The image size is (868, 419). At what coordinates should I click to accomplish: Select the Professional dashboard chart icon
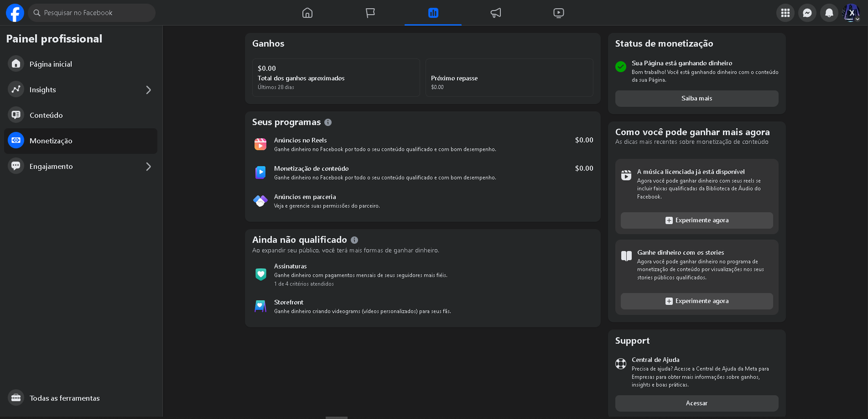pos(433,12)
